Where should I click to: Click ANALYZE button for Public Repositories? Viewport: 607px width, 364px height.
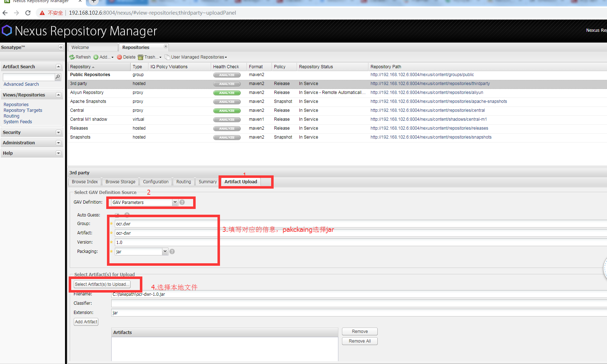[227, 75]
